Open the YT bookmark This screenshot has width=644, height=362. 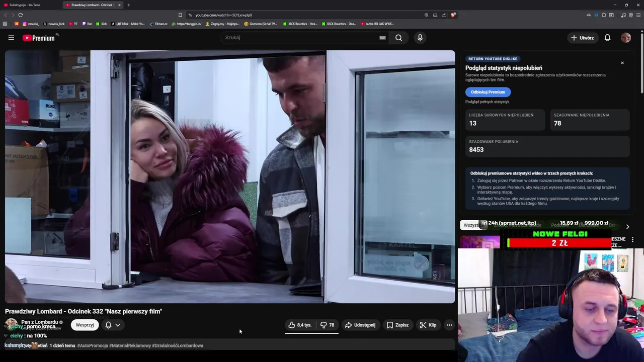click(73, 24)
